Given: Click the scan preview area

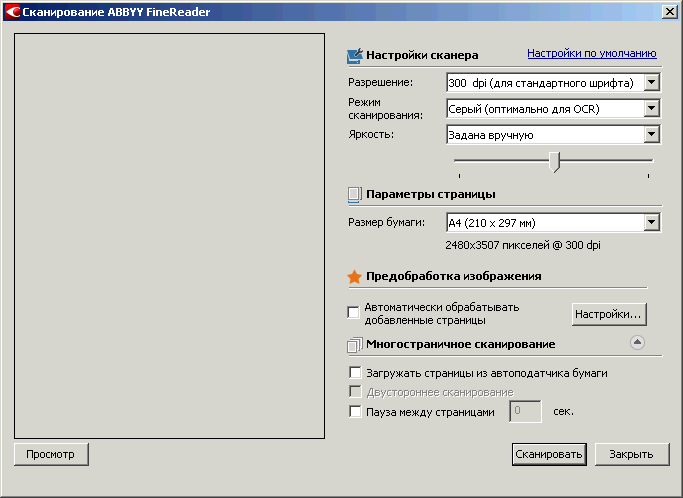Looking at the screenshot, I should [x=169, y=236].
